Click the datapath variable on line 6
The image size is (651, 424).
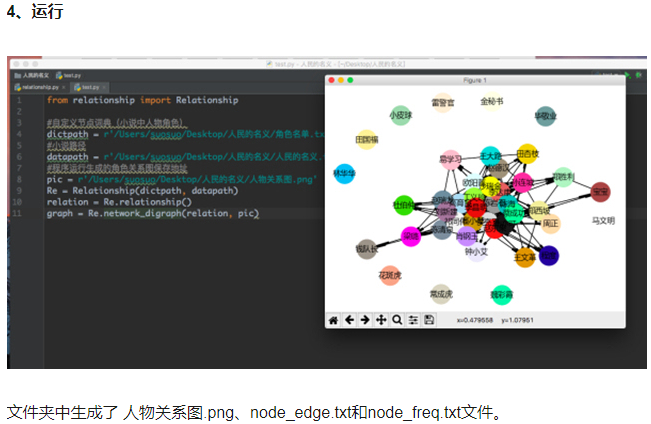tap(67, 157)
